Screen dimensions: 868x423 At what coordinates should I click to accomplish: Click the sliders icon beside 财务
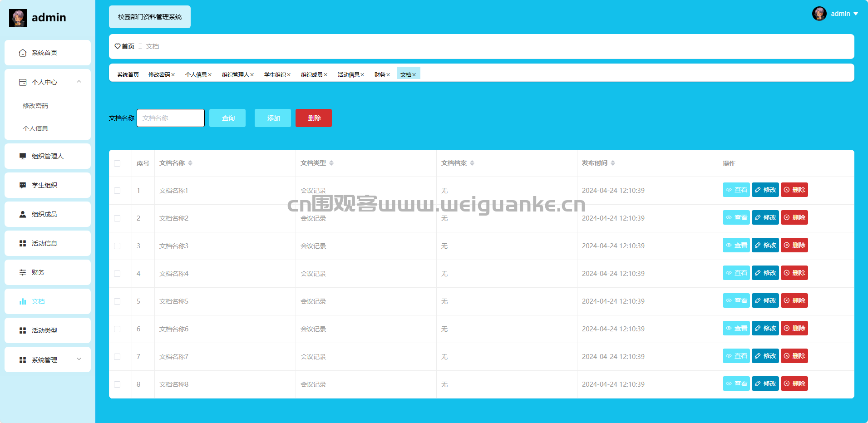(x=23, y=272)
